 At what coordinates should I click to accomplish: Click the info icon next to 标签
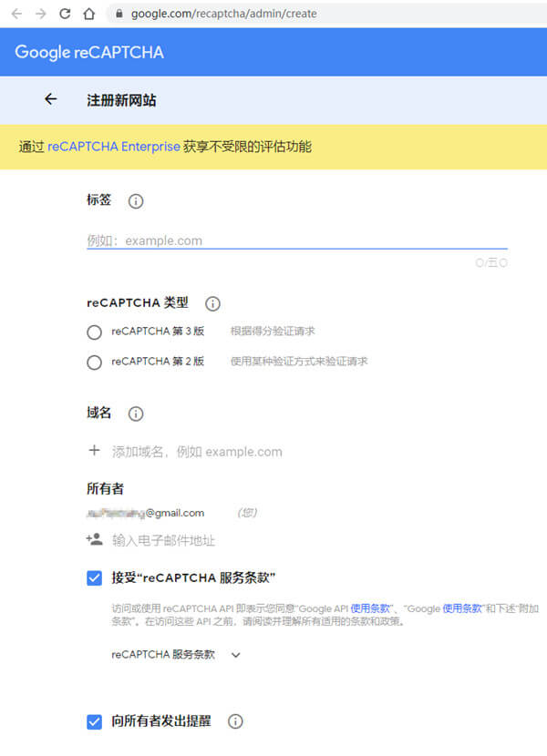tap(136, 201)
